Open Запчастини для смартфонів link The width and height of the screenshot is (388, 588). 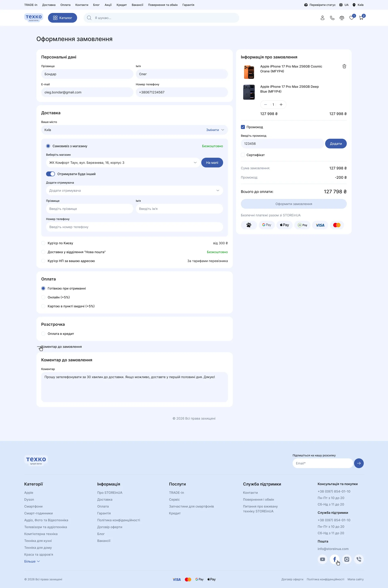[191, 507]
